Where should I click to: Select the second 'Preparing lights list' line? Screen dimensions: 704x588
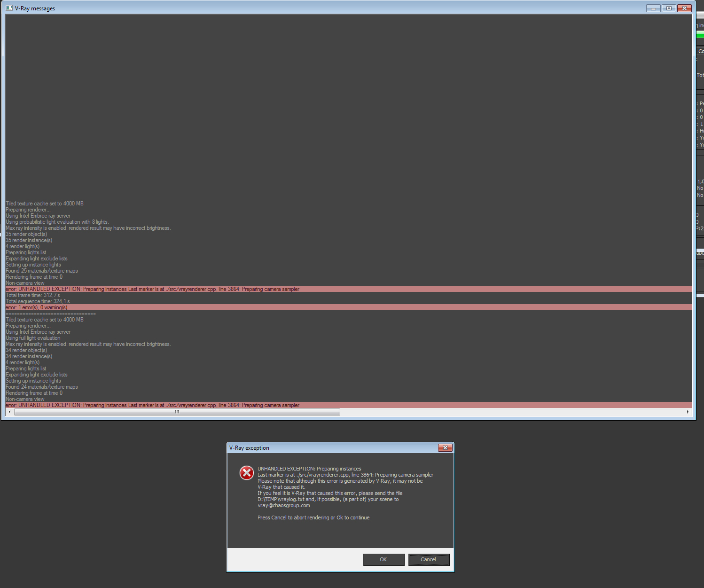click(26, 368)
